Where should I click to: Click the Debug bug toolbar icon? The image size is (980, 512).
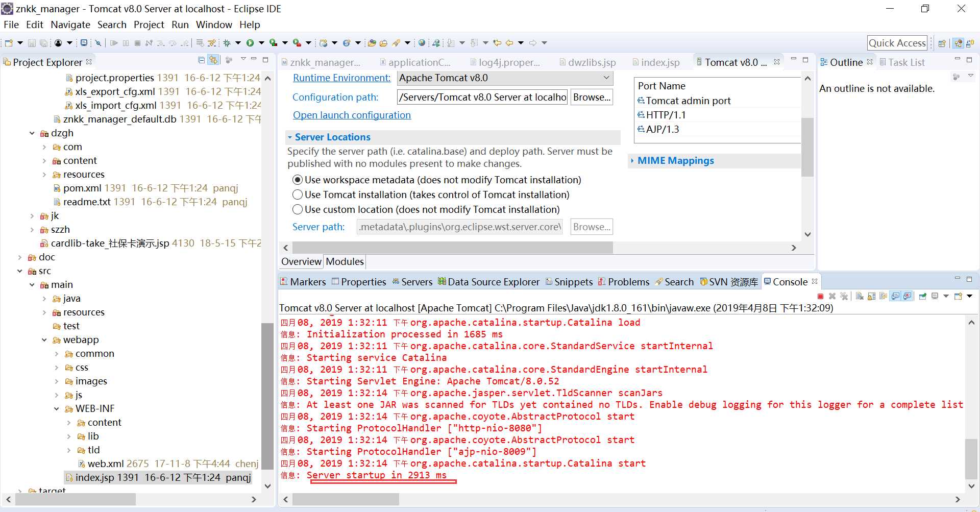pyautogui.click(x=227, y=43)
